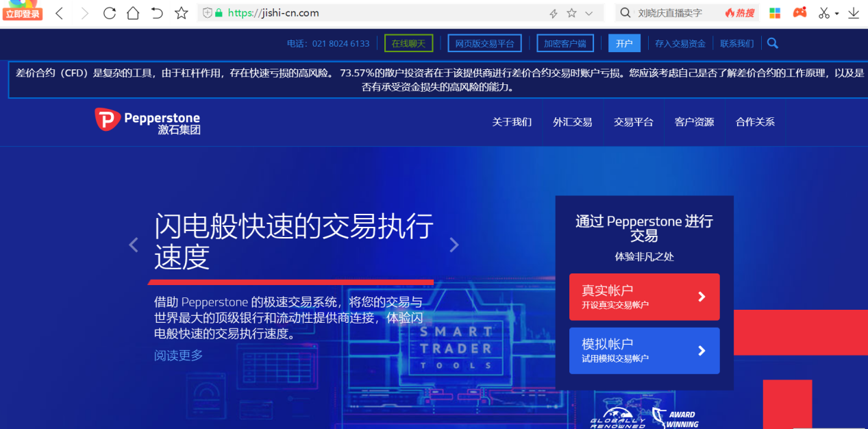Open the game controller icon in toolbar
The image size is (868, 429).
click(x=799, y=12)
